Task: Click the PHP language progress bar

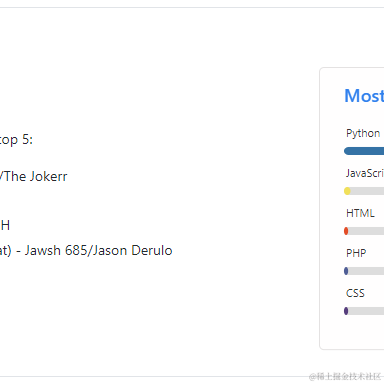Action: 364,271
